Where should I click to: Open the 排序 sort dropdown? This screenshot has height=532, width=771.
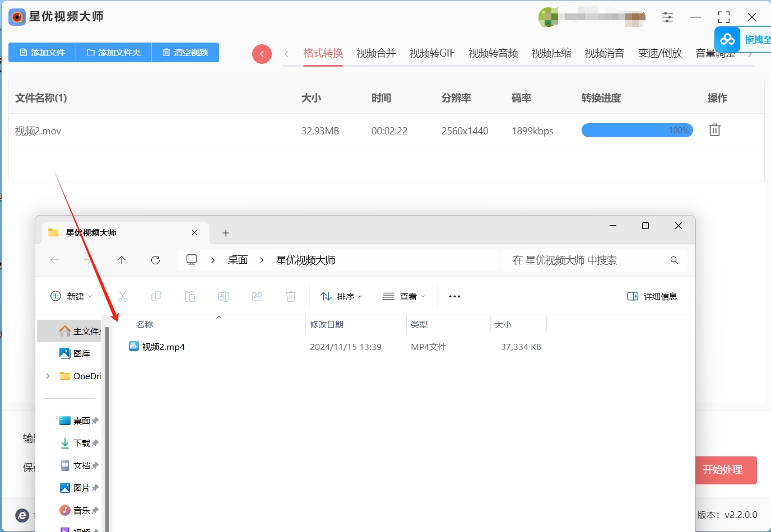(x=341, y=296)
